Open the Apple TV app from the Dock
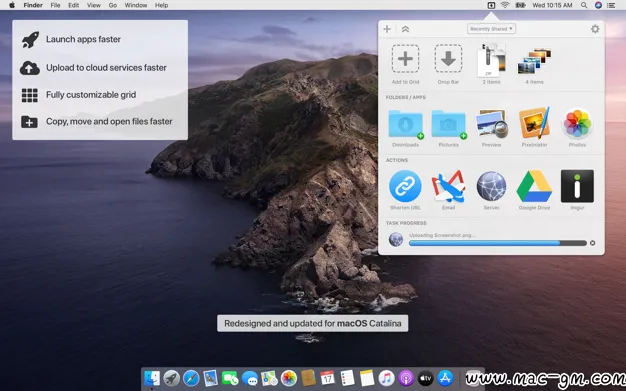 pos(426,378)
